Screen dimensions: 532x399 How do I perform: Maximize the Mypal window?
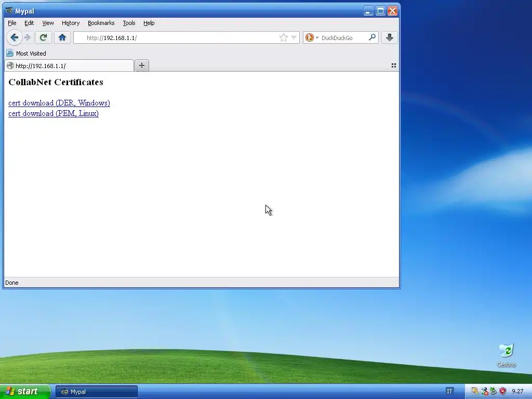tap(381, 11)
